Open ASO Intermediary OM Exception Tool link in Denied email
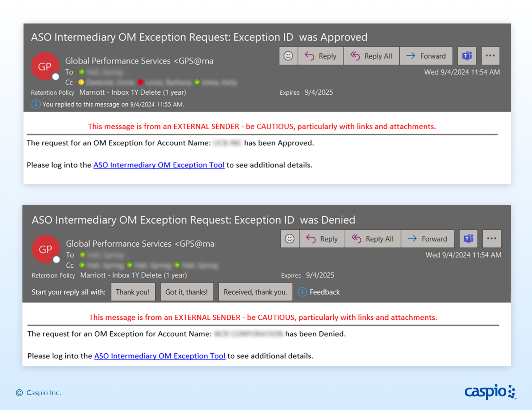 click(159, 356)
